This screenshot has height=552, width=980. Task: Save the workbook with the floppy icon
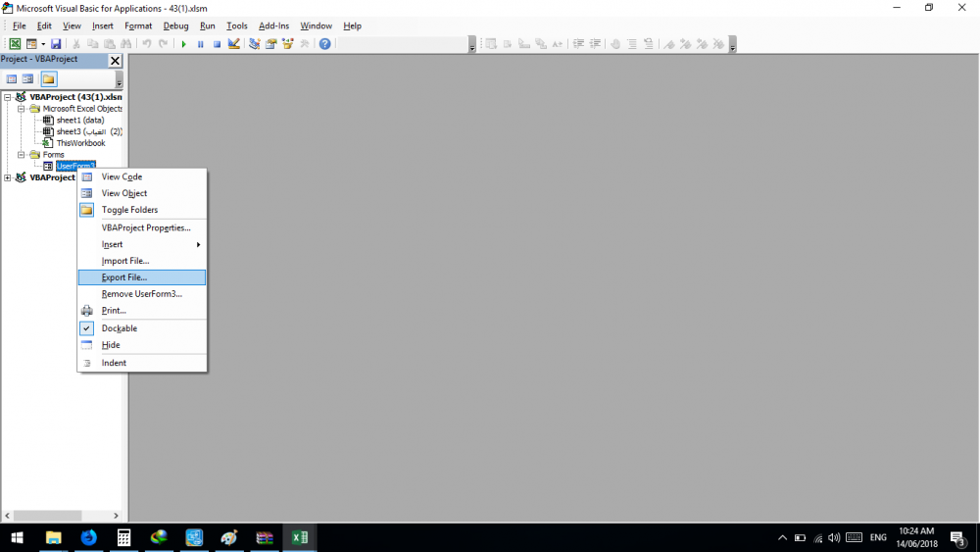coord(56,44)
